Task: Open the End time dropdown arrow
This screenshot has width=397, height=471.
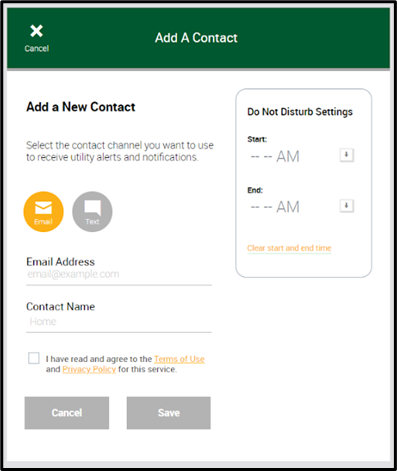Action: pyautogui.click(x=347, y=206)
